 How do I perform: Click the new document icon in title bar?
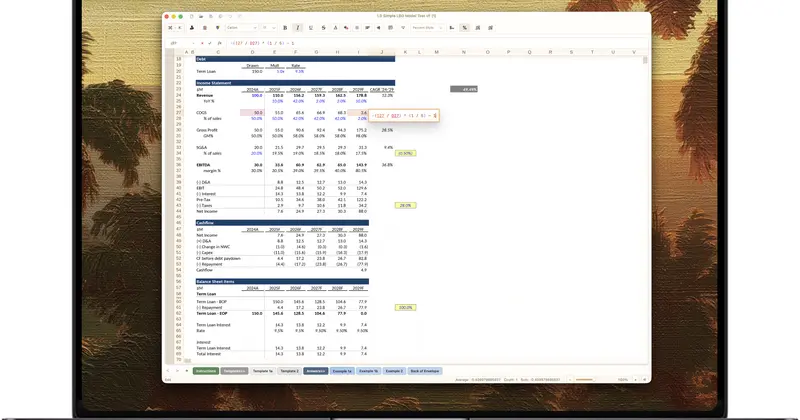192,16
